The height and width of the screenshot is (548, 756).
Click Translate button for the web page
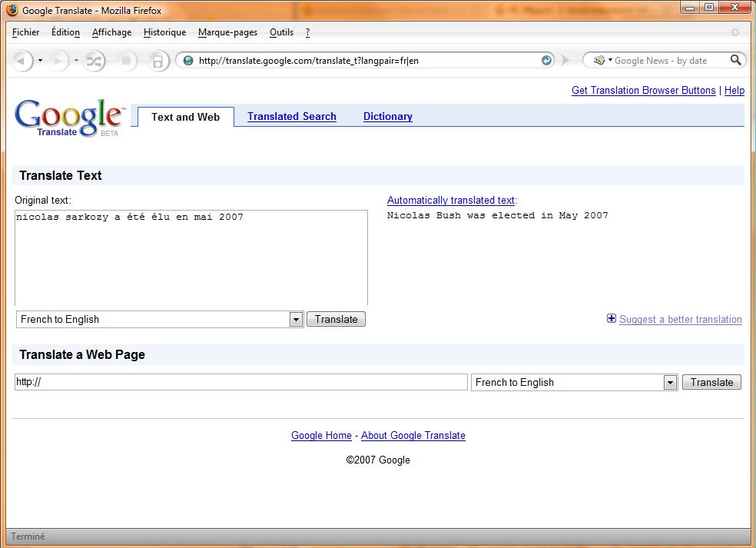click(x=711, y=383)
